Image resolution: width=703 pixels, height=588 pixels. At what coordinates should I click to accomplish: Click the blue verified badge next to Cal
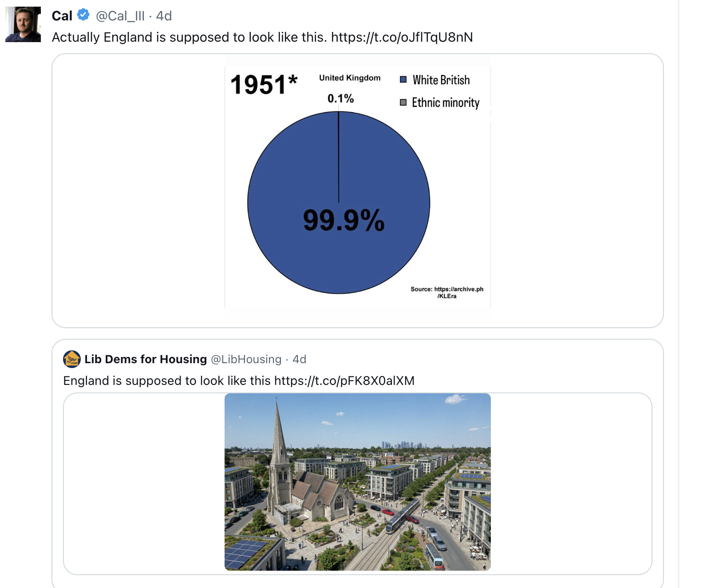83,15
